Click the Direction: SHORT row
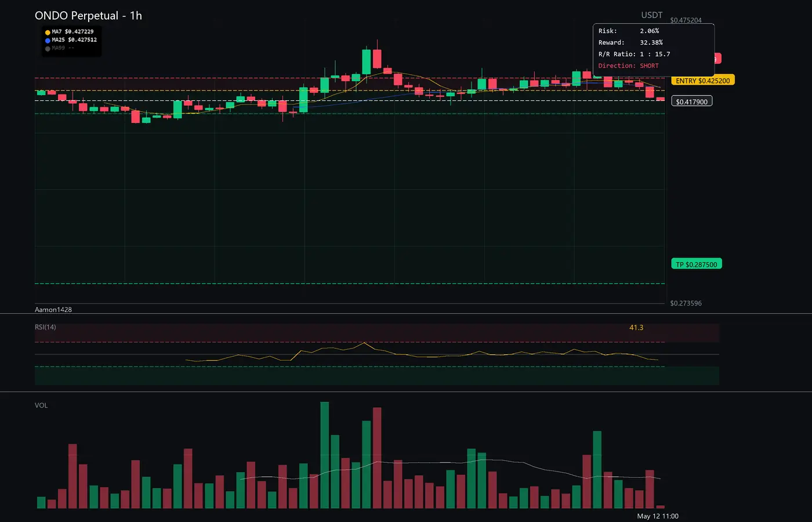812x522 pixels. coord(629,66)
